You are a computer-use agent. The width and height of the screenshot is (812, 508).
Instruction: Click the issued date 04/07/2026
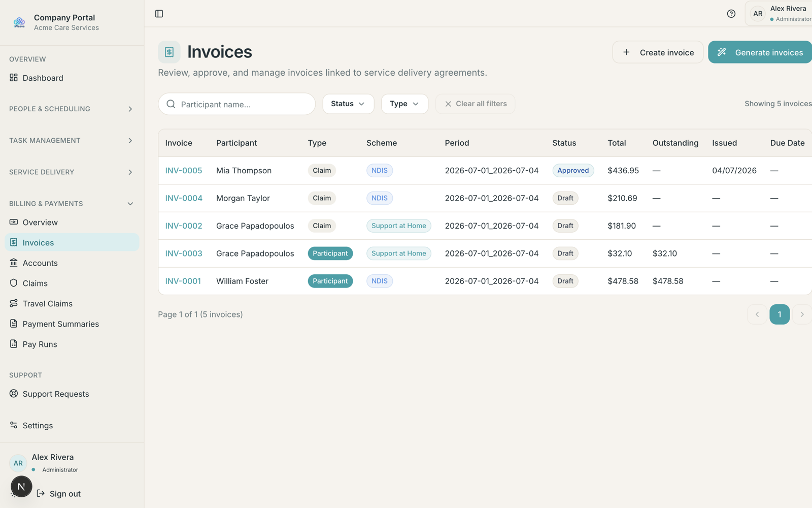[734, 170]
